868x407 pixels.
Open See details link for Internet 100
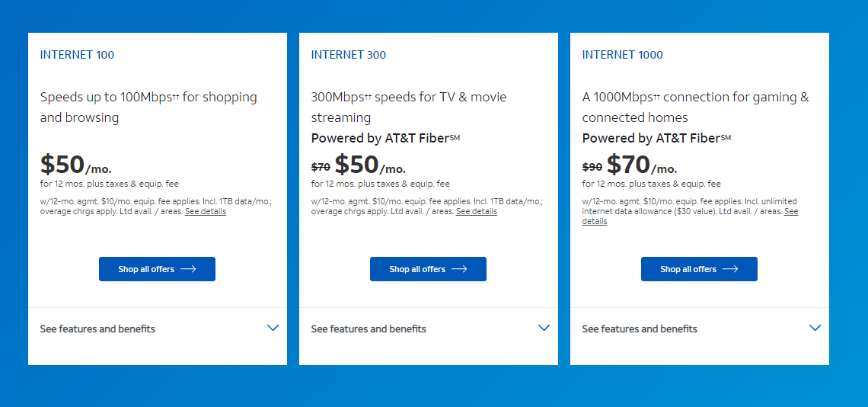206,212
